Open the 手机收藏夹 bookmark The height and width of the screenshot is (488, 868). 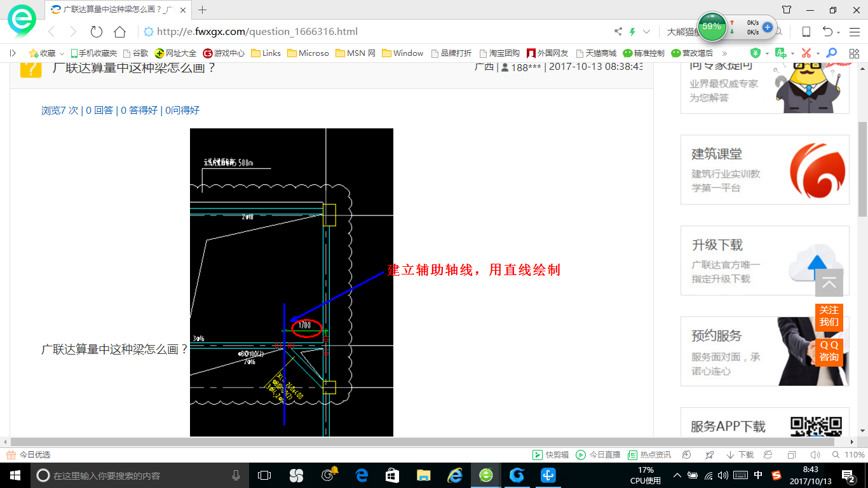tap(93, 53)
